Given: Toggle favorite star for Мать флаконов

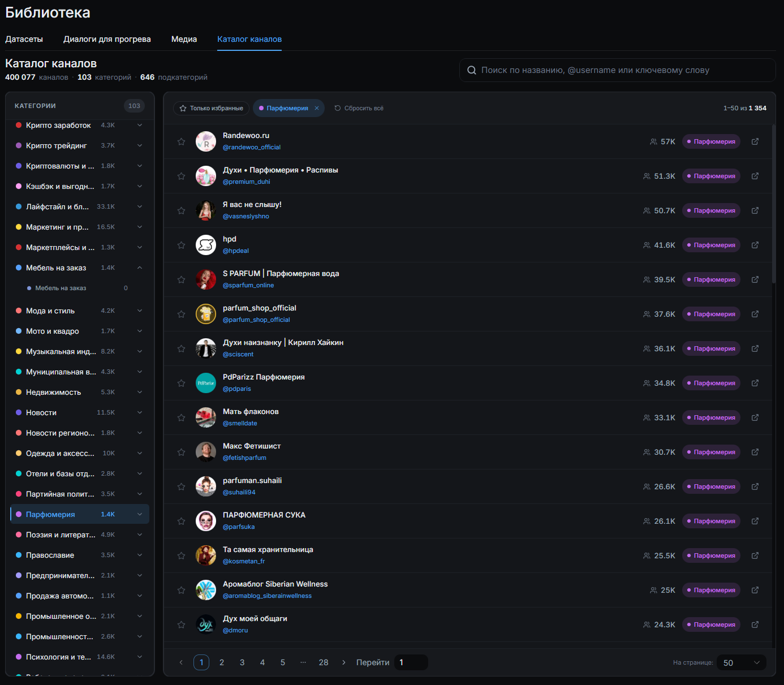Looking at the screenshot, I should [181, 417].
